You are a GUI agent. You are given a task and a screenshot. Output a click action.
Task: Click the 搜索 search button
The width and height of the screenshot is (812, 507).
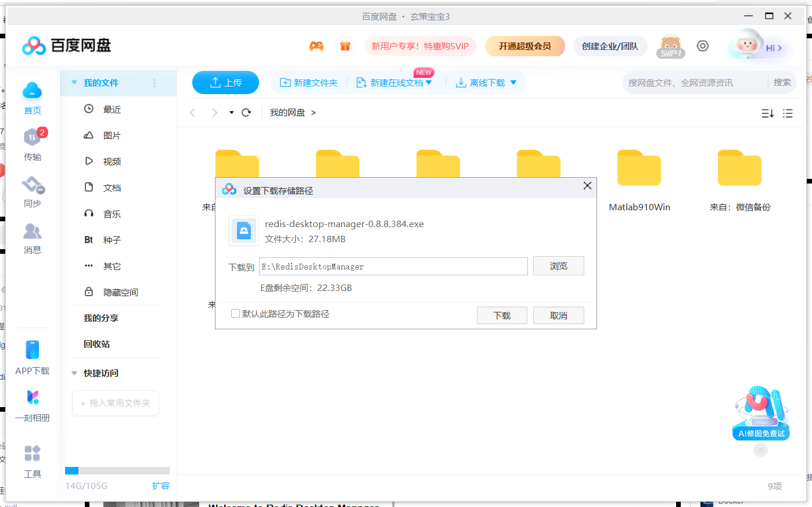(782, 82)
